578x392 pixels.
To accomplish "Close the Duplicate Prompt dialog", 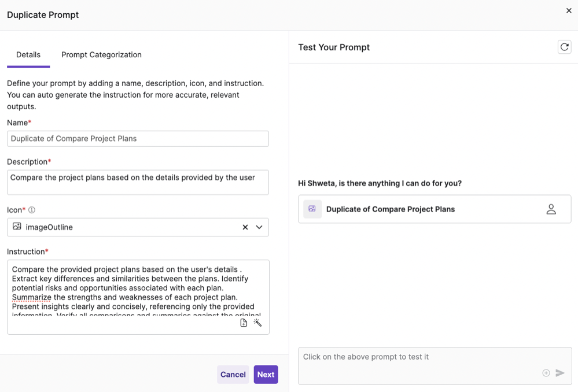I will [x=569, y=10].
